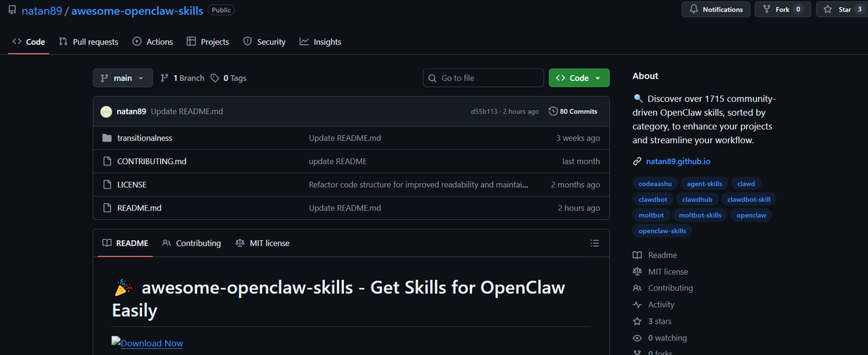This screenshot has height=355, width=868.
Task: Click the fork icon in Fork button
Action: (x=767, y=9)
